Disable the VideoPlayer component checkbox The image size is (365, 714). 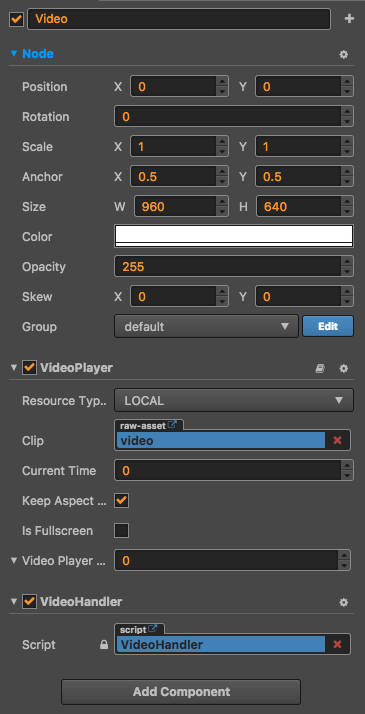click(x=30, y=367)
